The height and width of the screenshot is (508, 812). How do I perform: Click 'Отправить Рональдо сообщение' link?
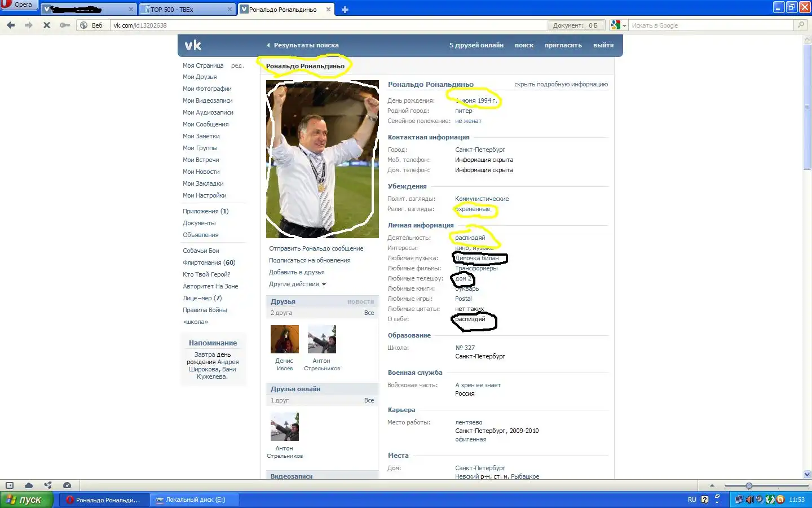point(316,248)
